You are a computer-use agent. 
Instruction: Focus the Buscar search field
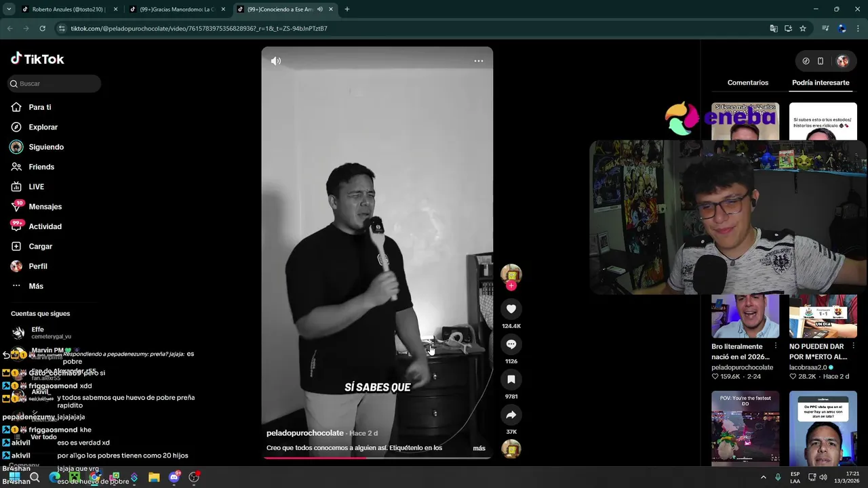(x=54, y=83)
